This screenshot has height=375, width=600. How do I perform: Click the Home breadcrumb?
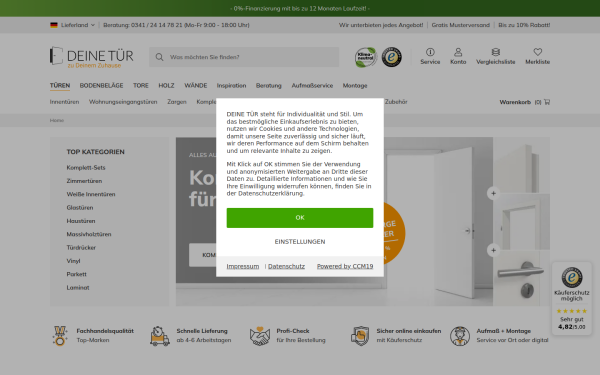point(57,120)
